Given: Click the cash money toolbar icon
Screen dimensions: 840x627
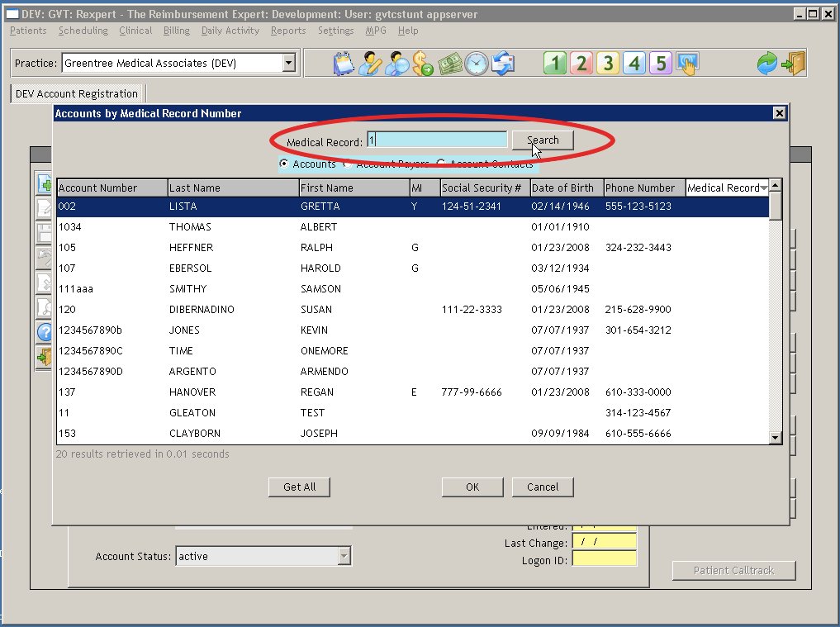Looking at the screenshot, I should (x=450, y=64).
